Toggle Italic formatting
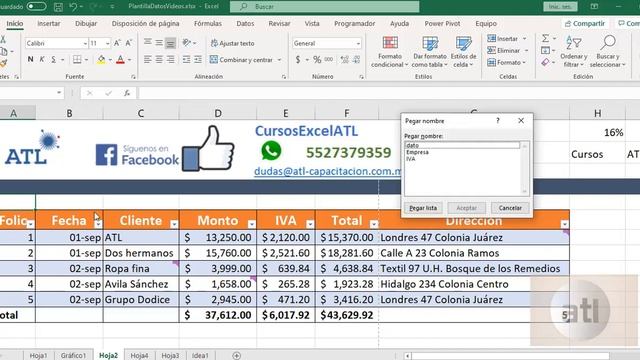This screenshot has height=360, width=640. tap(42, 60)
